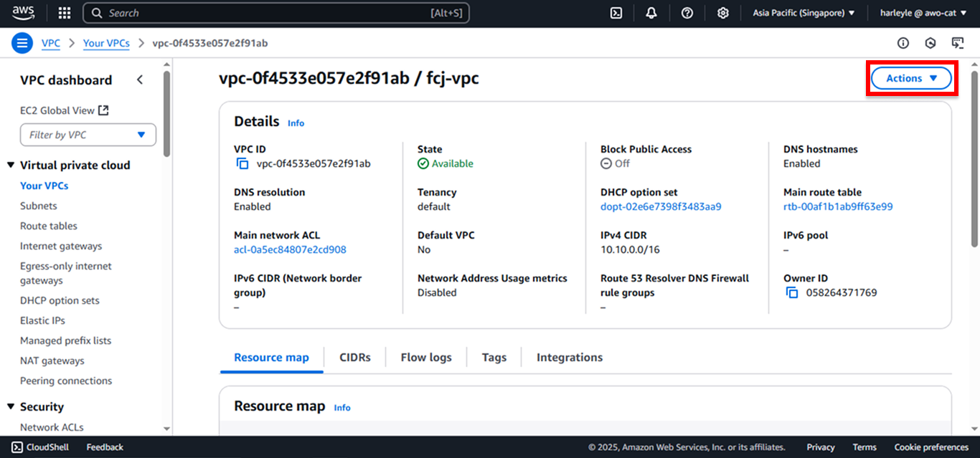Open the Asia Pacific (Singapore) region dropdown

point(804,13)
